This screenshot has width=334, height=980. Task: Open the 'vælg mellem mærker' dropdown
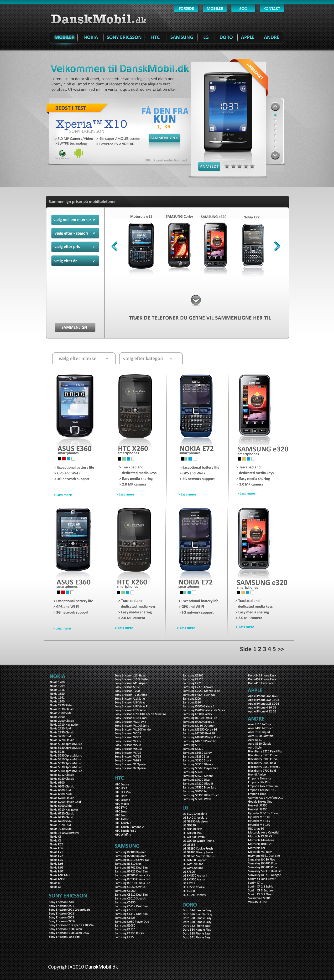pos(75,220)
